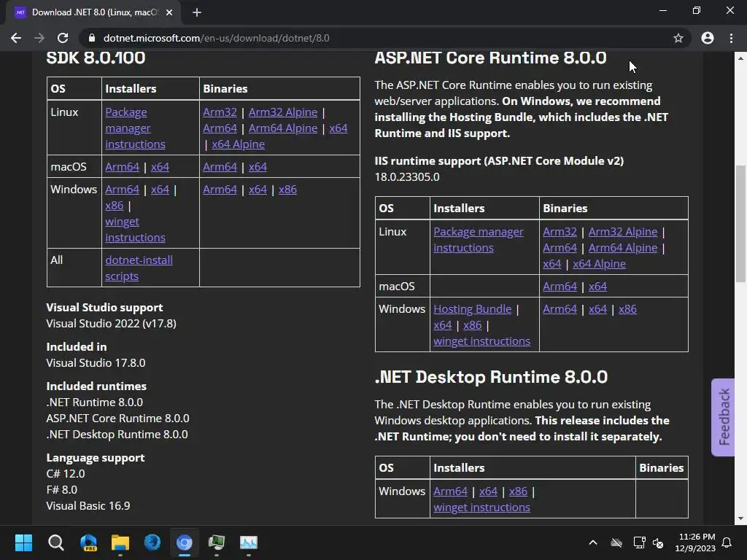Download ASP.NET Core macOS Arm64 binary
Image resolution: width=747 pixels, height=560 pixels.
pos(560,287)
